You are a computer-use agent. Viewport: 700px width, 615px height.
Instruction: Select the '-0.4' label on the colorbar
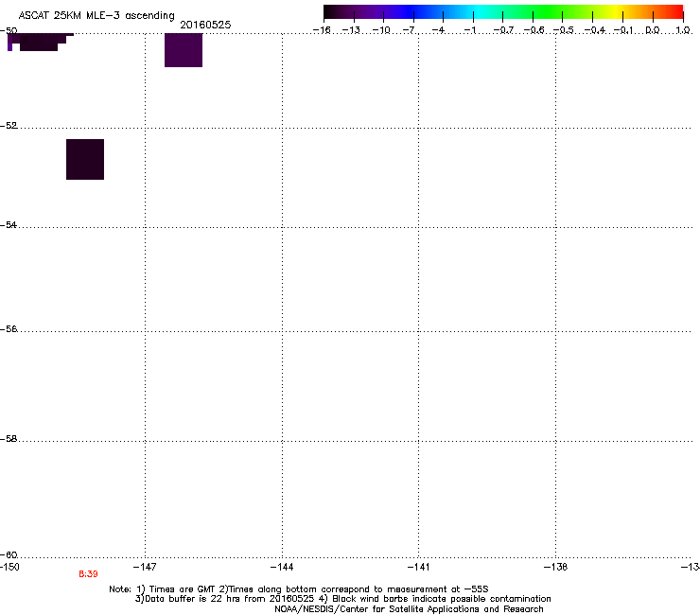tap(595, 30)
